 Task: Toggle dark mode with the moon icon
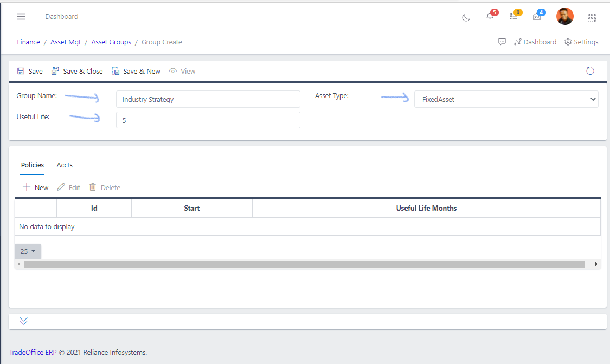point(466,18)
